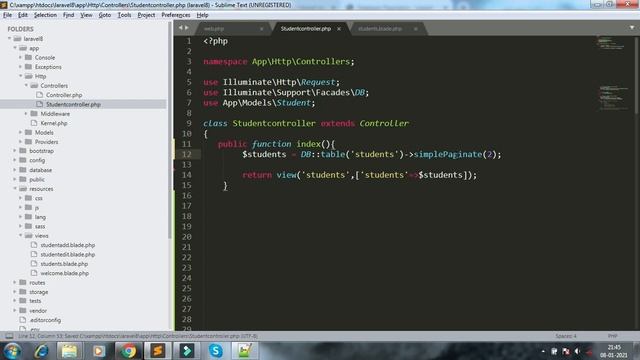Close the web.php tab
Screen dimensions: 640x360
(262, 29)
